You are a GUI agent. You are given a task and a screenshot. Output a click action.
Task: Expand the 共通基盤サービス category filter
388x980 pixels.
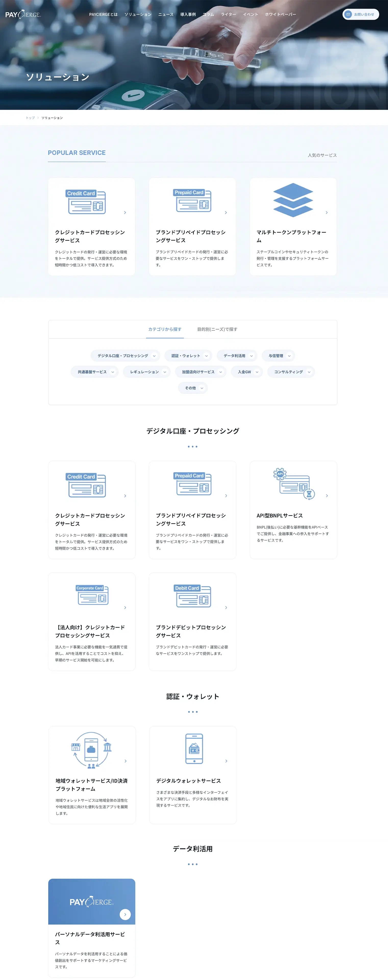[95, 372]
